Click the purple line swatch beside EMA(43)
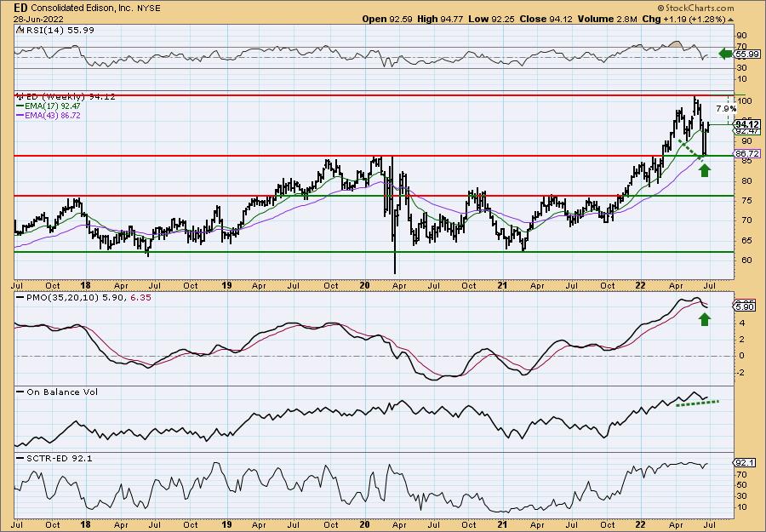Viewport: 766px width, 532px height. pyautogui.click(x=20, y=116)
